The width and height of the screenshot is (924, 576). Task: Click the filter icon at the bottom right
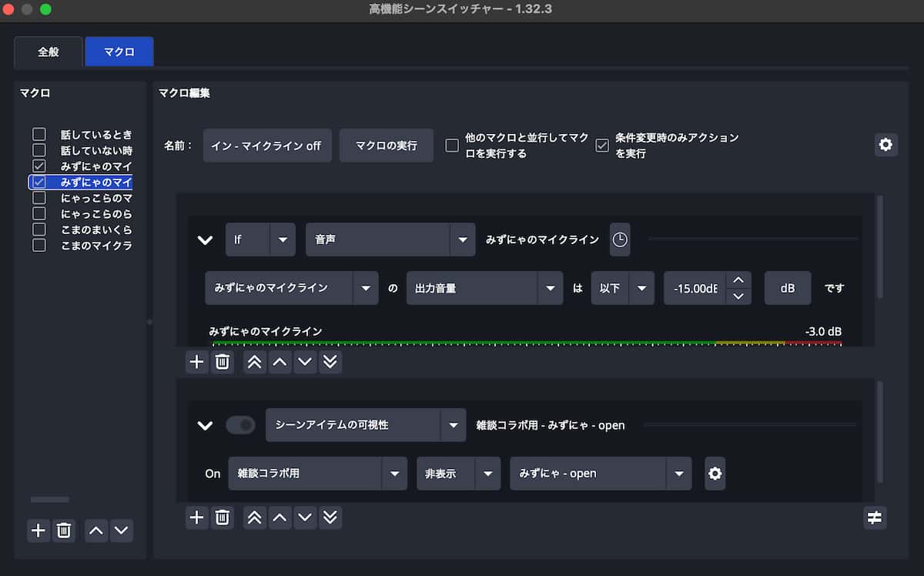pyautogui.click(x=874, y=517)
